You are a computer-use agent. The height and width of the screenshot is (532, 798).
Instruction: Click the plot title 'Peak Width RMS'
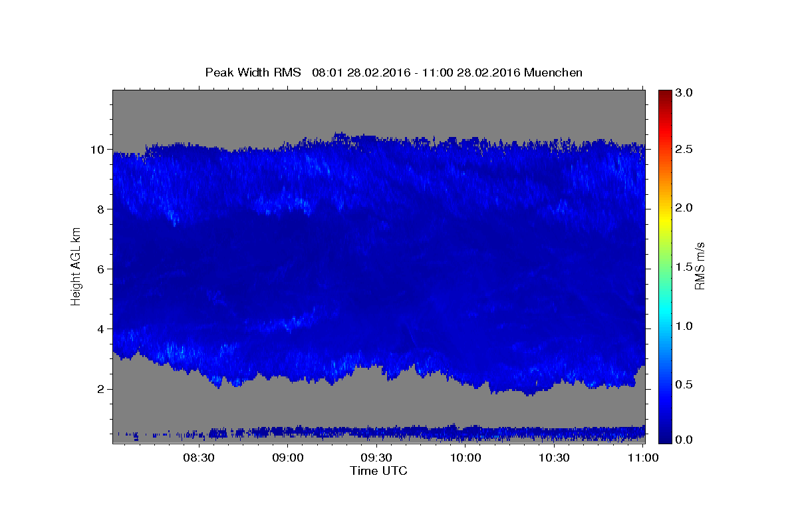click(253, 72)
